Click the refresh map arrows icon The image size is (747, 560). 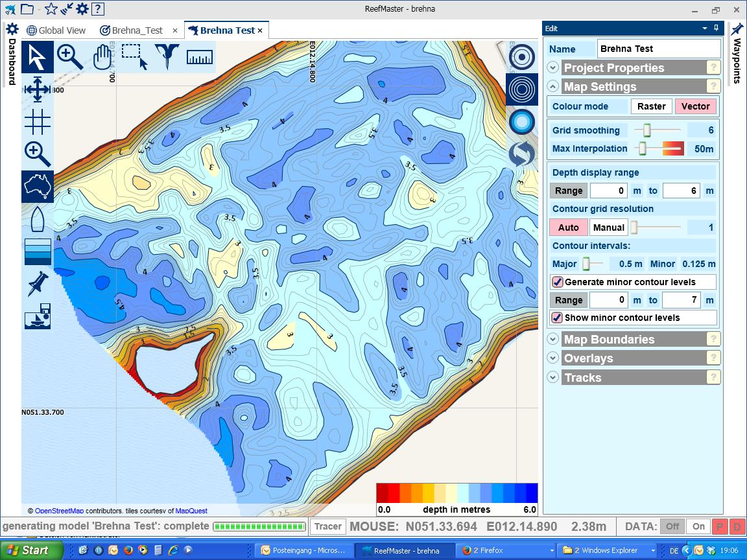click(x=522, y=154)
